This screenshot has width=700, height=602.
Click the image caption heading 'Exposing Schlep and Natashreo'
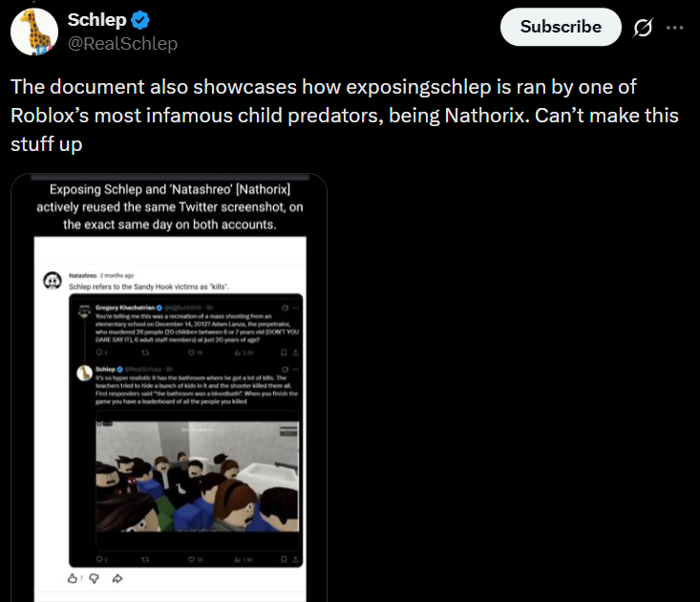point(168,206)
